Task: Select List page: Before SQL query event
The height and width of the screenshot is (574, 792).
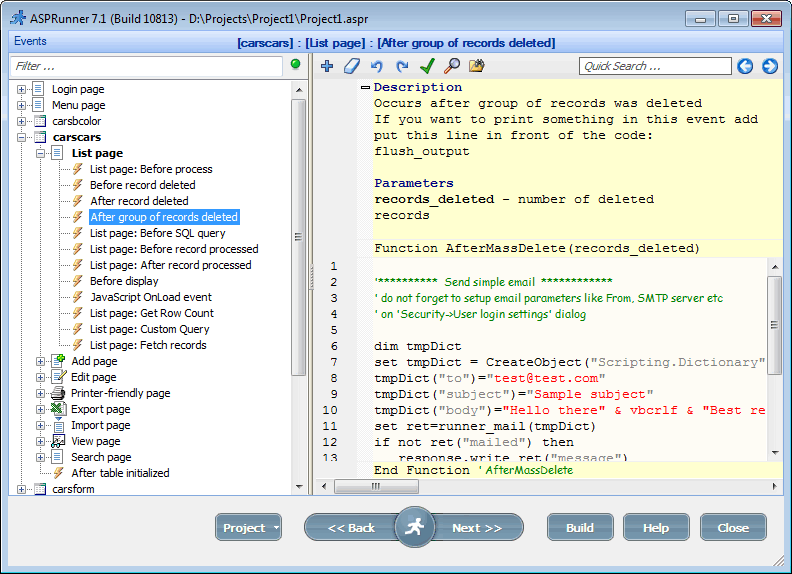Action: [158, 233]
